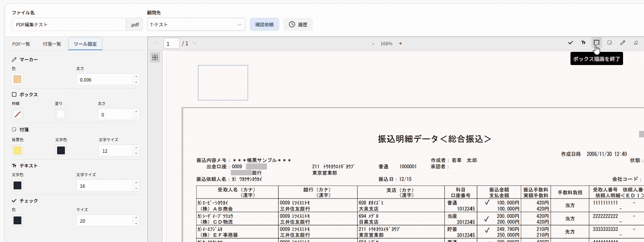Open 履歴 history
The image size is (644, 242).
coord(298,24)
